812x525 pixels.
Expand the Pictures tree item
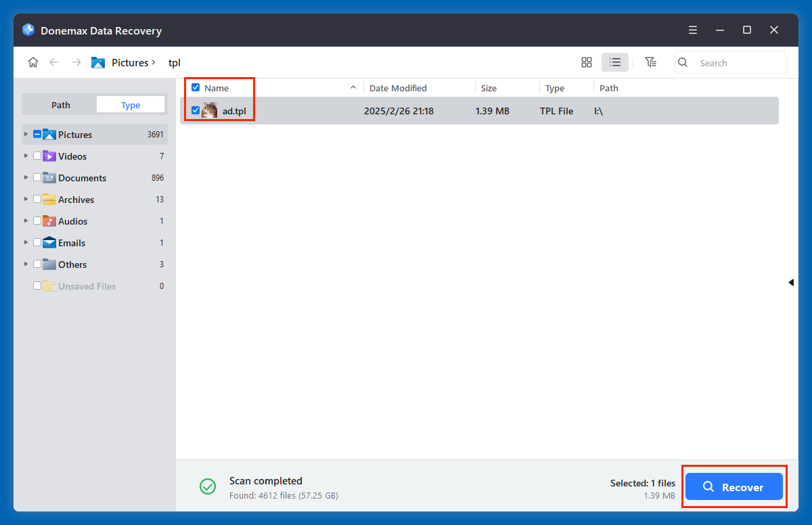[26, 134]
